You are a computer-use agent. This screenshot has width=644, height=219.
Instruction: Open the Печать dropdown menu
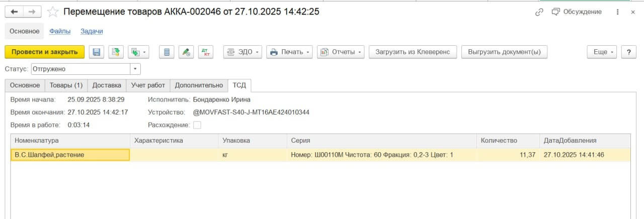tap(289, 52)
